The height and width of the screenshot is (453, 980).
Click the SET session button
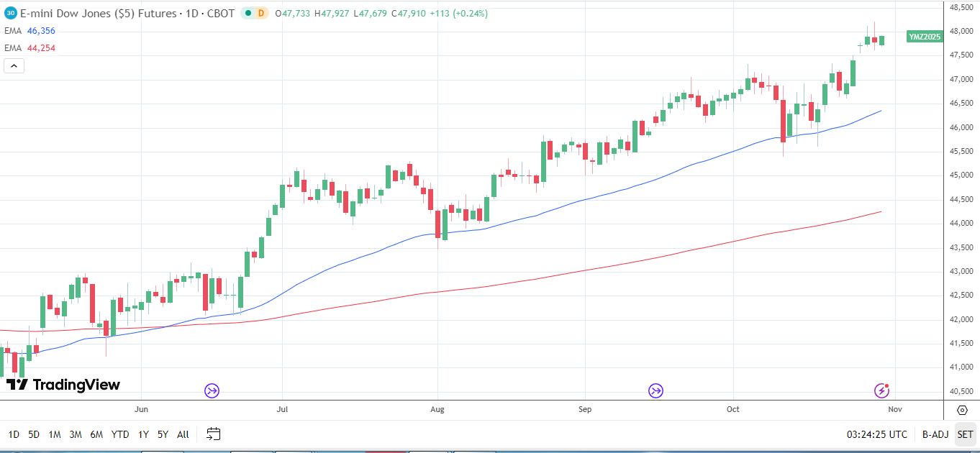click(965, 434)
